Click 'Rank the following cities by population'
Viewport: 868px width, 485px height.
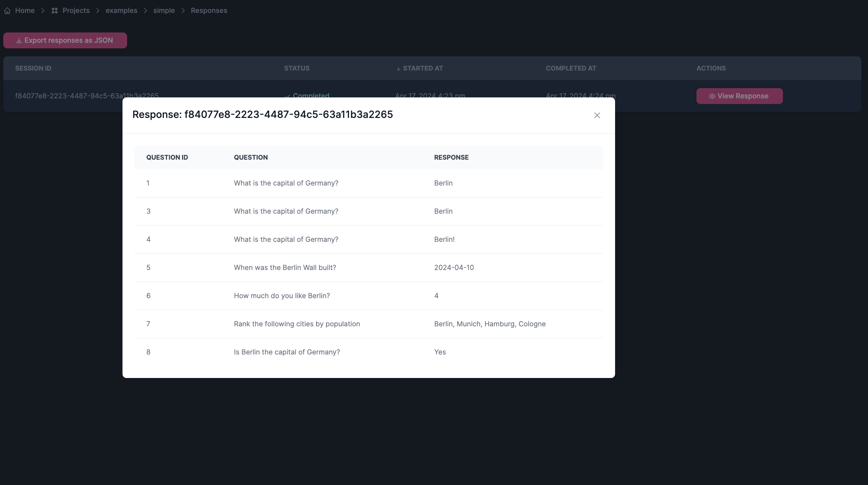(297, 324)
